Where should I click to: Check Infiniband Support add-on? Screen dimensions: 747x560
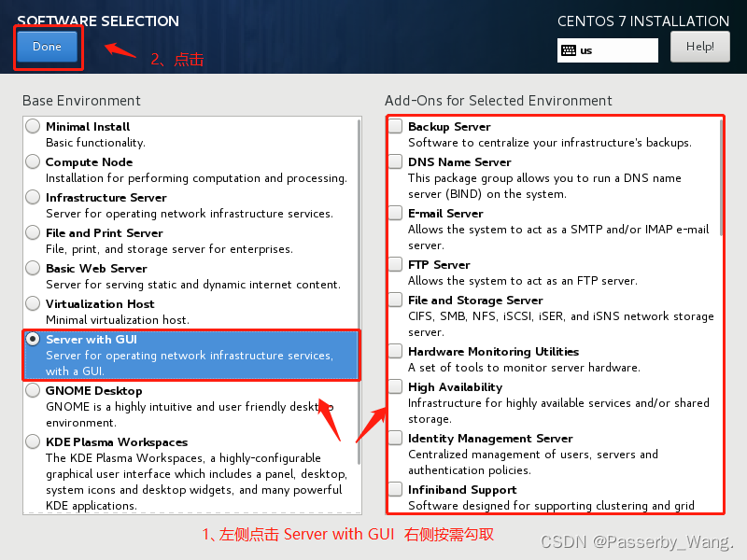[x=395, y=489]
